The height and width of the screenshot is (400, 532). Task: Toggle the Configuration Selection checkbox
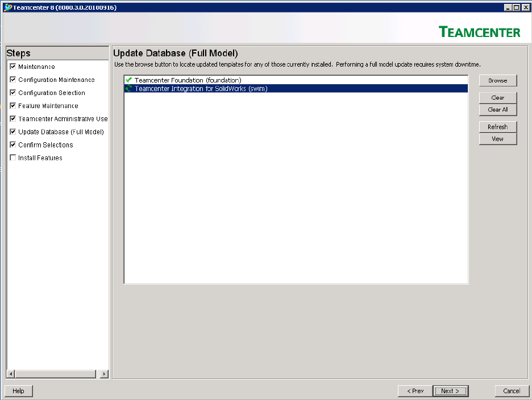pos(13,92)
